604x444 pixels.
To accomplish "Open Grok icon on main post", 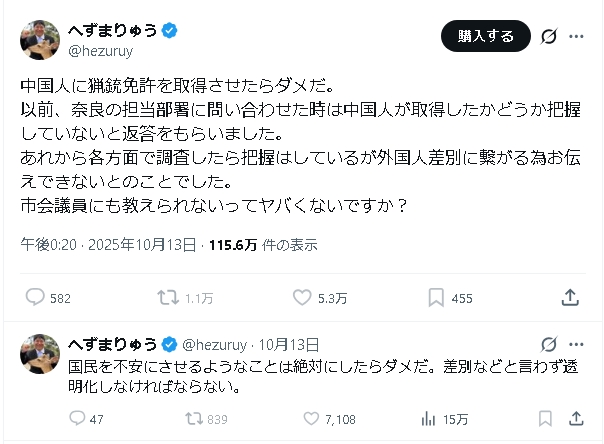I will [x=548, y=36].
